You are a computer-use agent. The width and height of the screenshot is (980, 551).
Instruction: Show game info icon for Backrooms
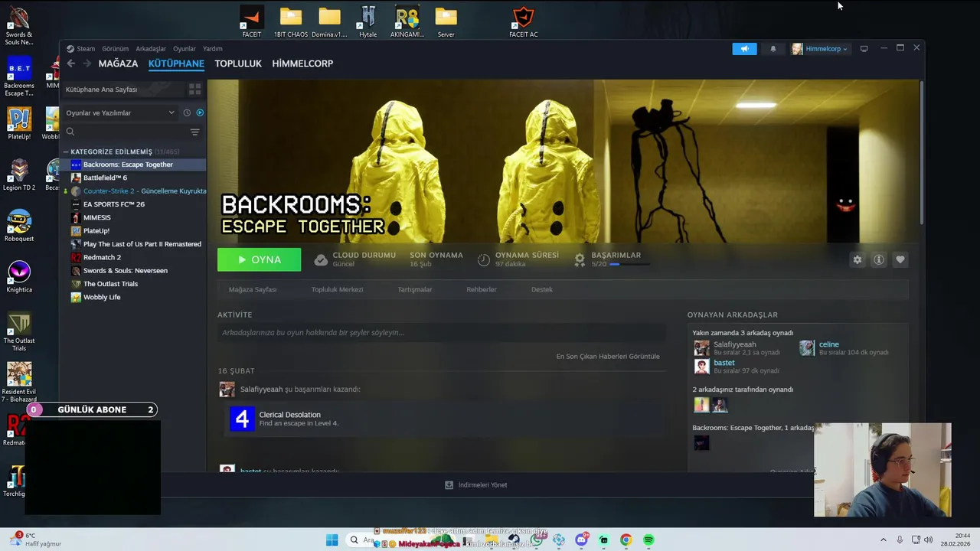879,259
